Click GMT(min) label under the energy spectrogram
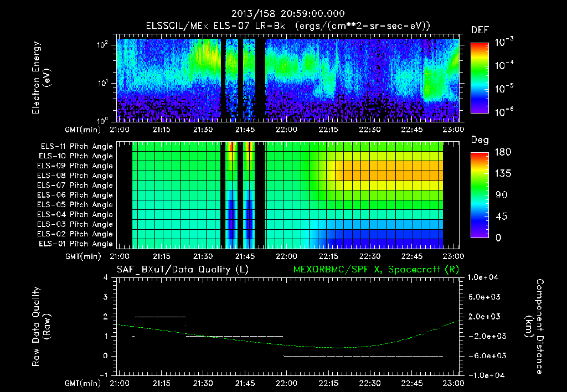Screen dimensions: 567x392 click(x=83, y=130)
